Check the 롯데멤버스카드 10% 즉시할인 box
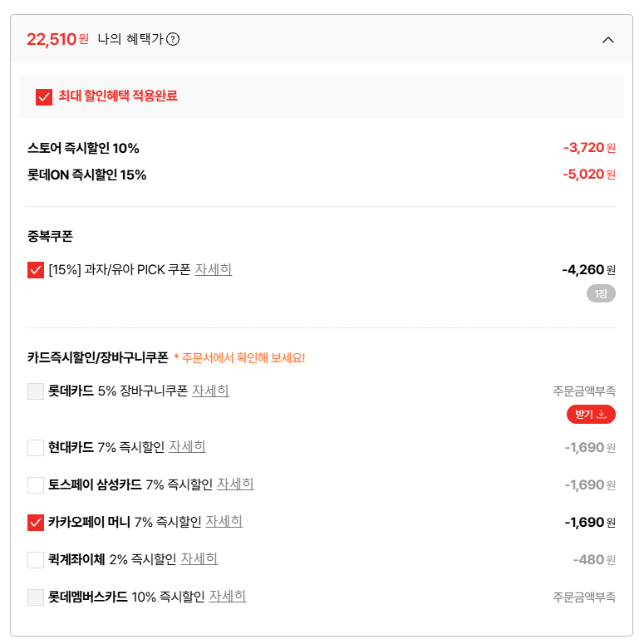The image size is (644, 644). pyautogui.click(x=36, y=597)
